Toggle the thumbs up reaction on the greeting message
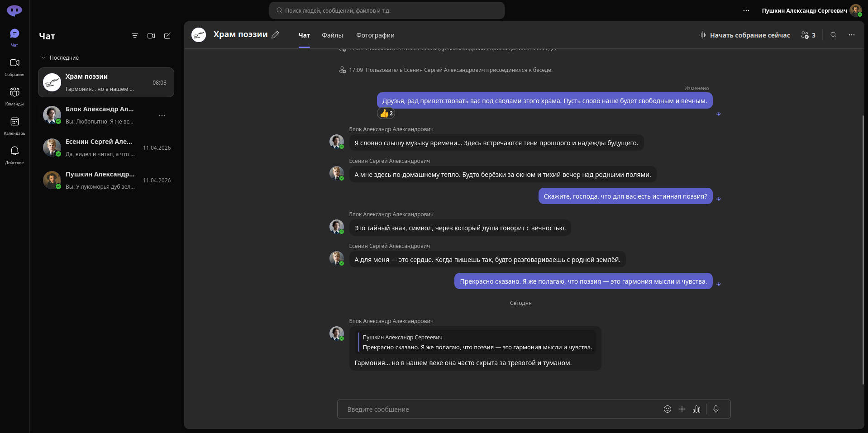The width and height of the screenshot is (868, 433). (386, 114)
